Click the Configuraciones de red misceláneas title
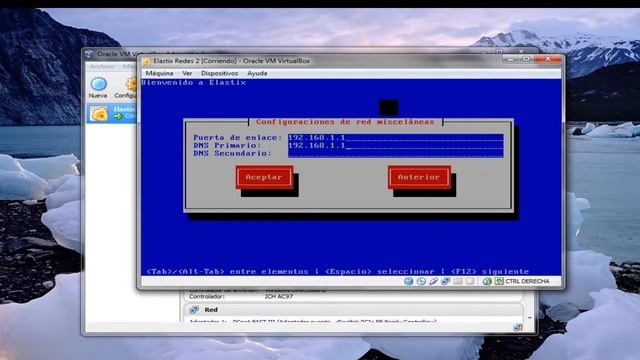The height and width of the screenshot is (360, 640). click(x=345, y=122)
